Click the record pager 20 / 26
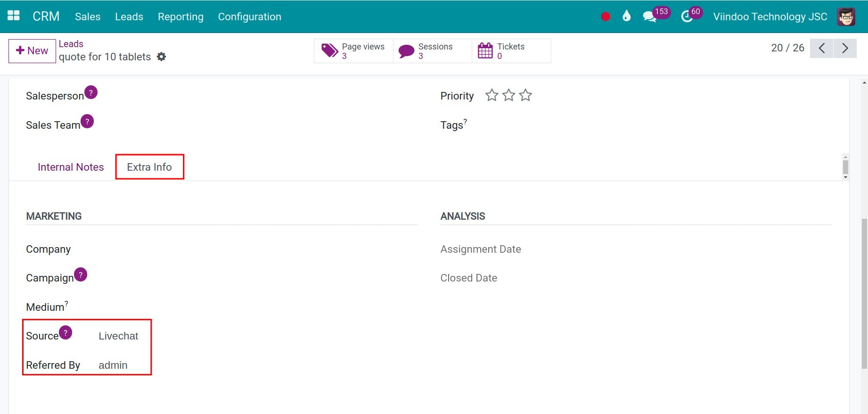868x414 pixels. [787, 48]
